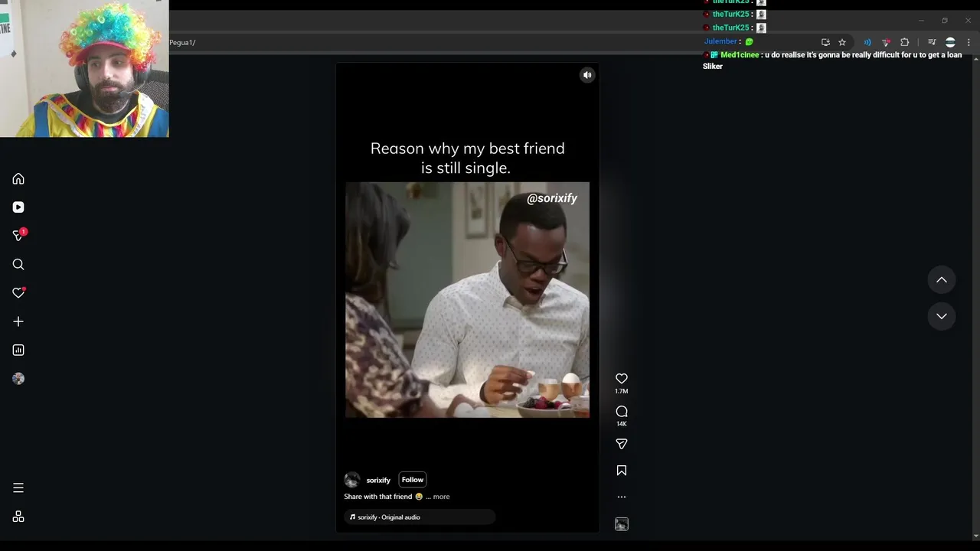Screen dimensions: 980x551
Task: Open the audio thumbnail beside the reel
Action: (622, 524)
